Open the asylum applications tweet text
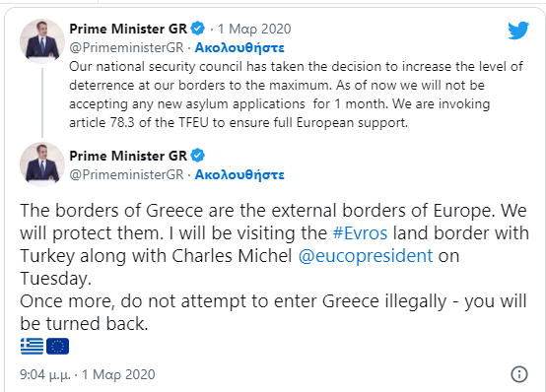Screen dimensions: 546x392 coord(296,95)
